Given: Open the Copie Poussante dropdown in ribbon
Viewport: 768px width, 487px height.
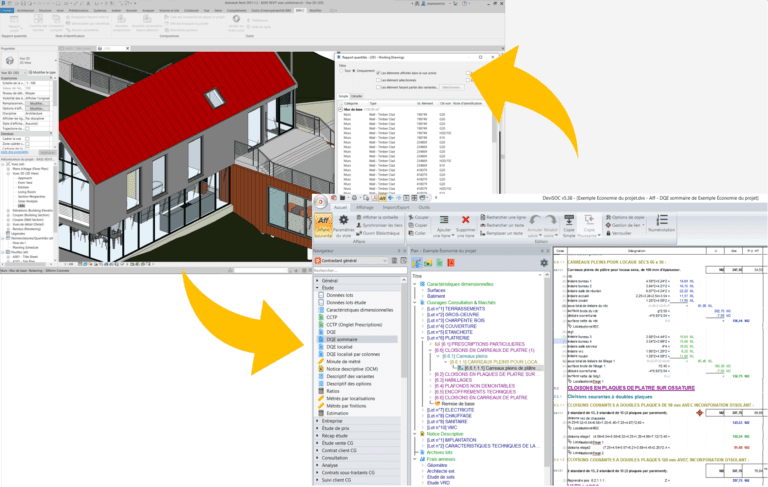Looking at the screenshot, I should pos(599,236).
